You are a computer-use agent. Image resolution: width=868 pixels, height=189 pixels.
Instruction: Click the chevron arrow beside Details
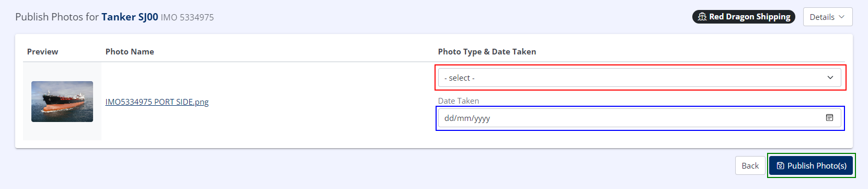842,17
